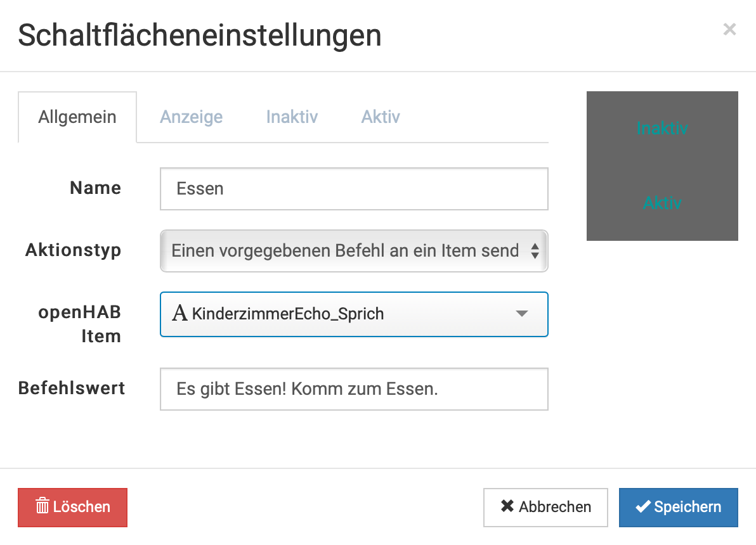Save settings with the Speichern button
This screenshot has width=756, height=545.
click(678, 507)
